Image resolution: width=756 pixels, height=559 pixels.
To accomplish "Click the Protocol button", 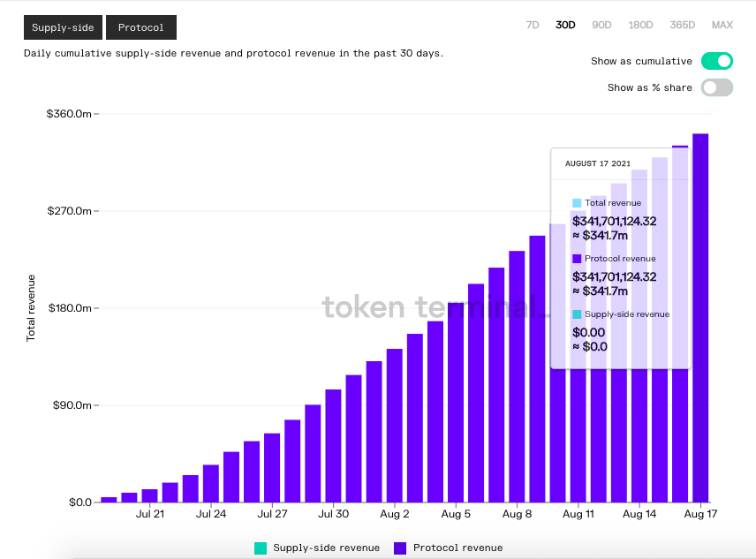I will [x=141, y=27].
